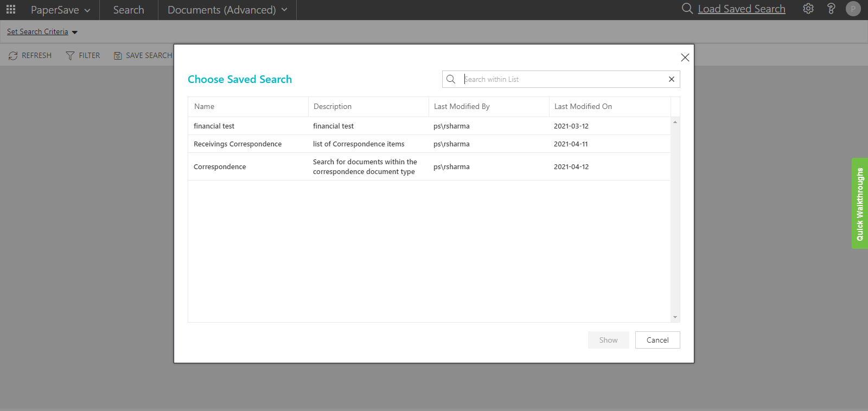Open the user profile avatar
Screen dimensions: 868x411
click(853, 9)
